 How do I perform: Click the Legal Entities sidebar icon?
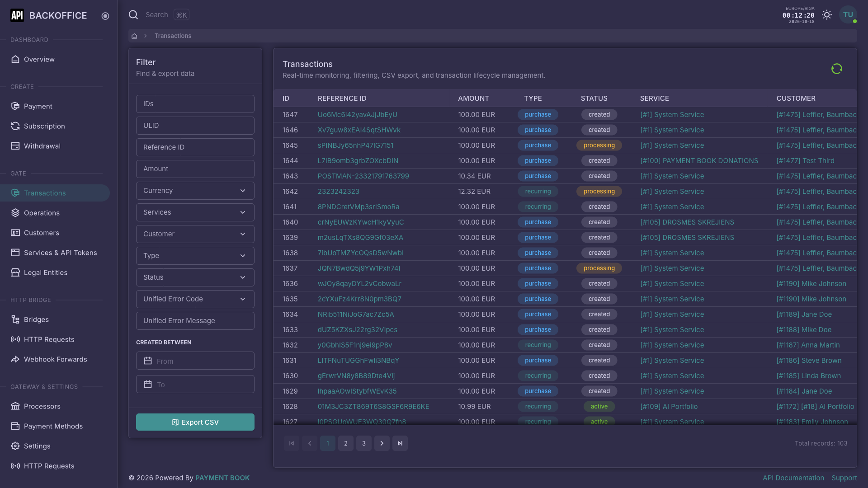pyautogui.click(x=15, y=272)
